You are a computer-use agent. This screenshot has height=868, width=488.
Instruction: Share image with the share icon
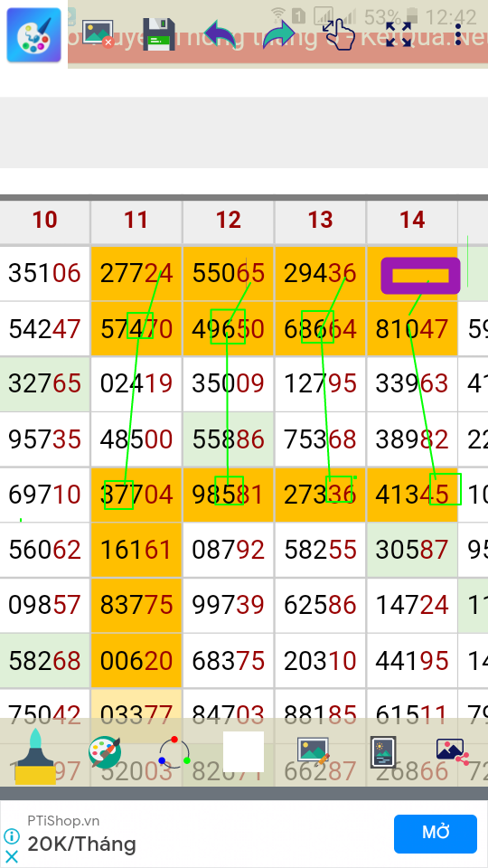click(453, 751)
